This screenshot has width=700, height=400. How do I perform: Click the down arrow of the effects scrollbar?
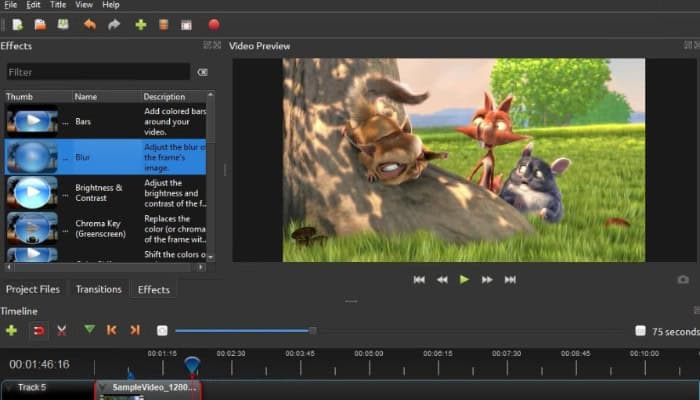point(210,258)
